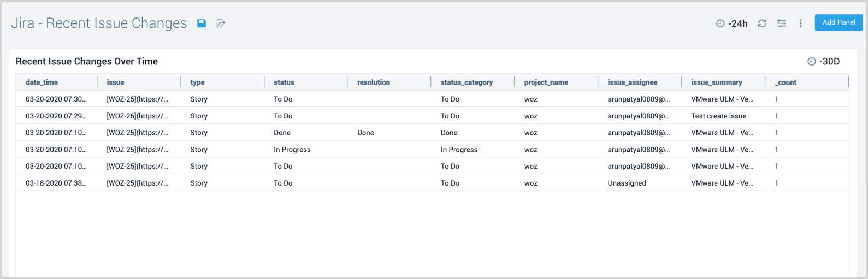868x279 pixels.
Task: Open the three-dot more options menu
Action: point(801,23)
